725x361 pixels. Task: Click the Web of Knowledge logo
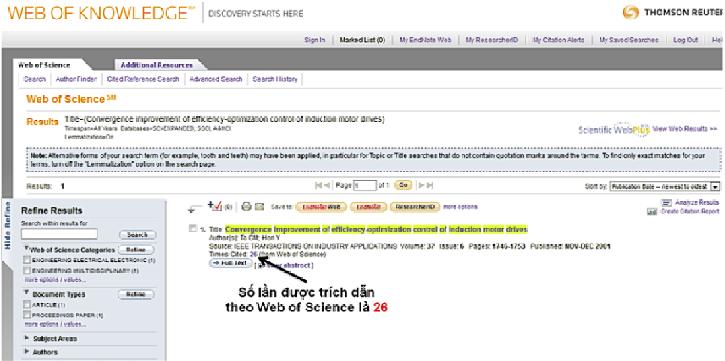102,13
